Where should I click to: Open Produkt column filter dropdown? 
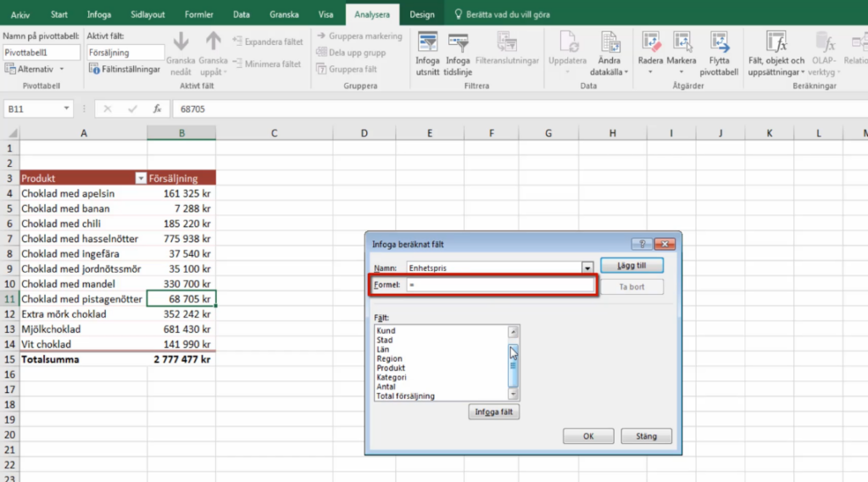(x=141, y=178)
